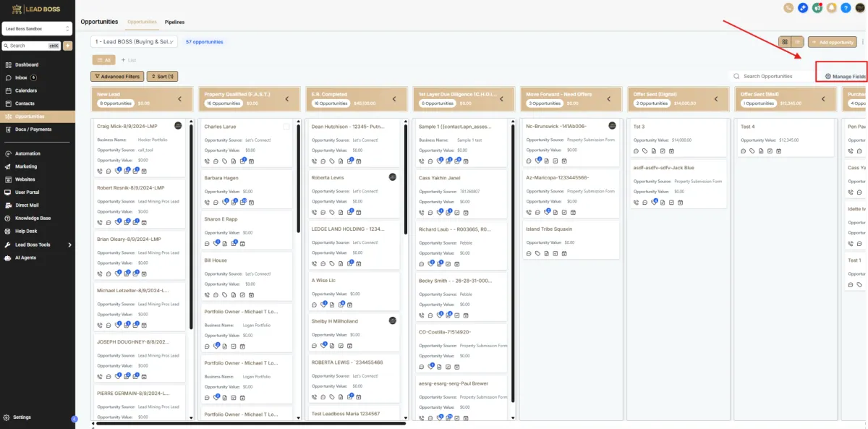Viewport: 868px width, 429px height.
Task: Collapse the Offer Sent (Mail) column
Action: pos(823,99)
